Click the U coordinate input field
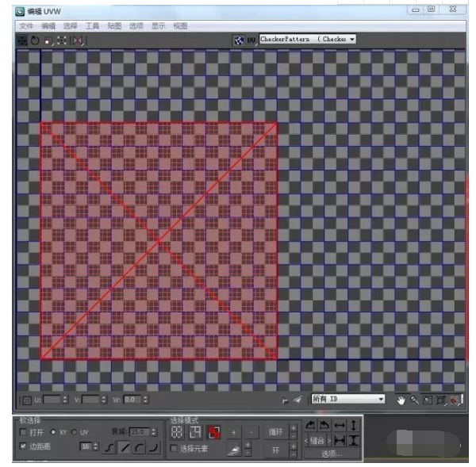The image size is (476, 467). [52, 400]
